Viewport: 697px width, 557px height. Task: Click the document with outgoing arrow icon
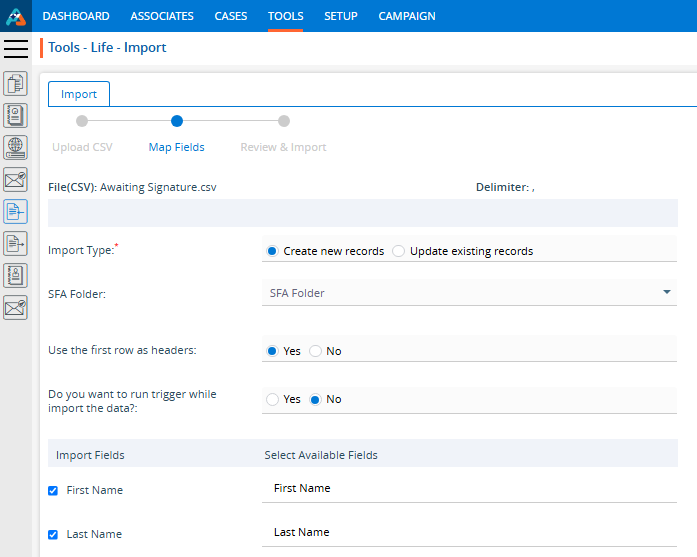click(x=15, y=243)
